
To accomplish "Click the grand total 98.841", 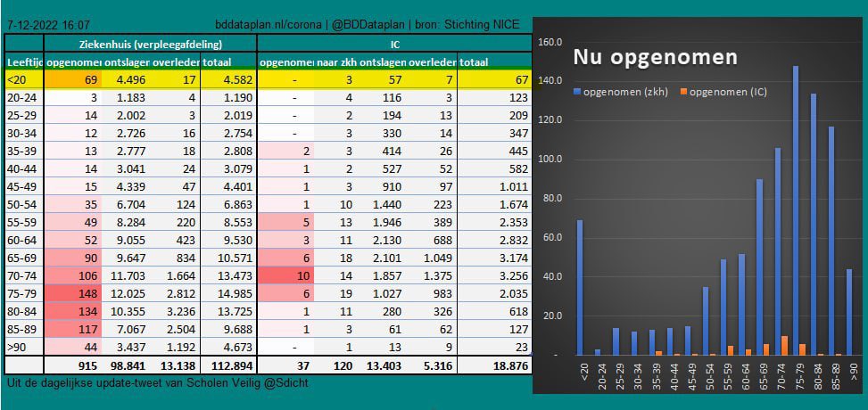I will (128, 365).
